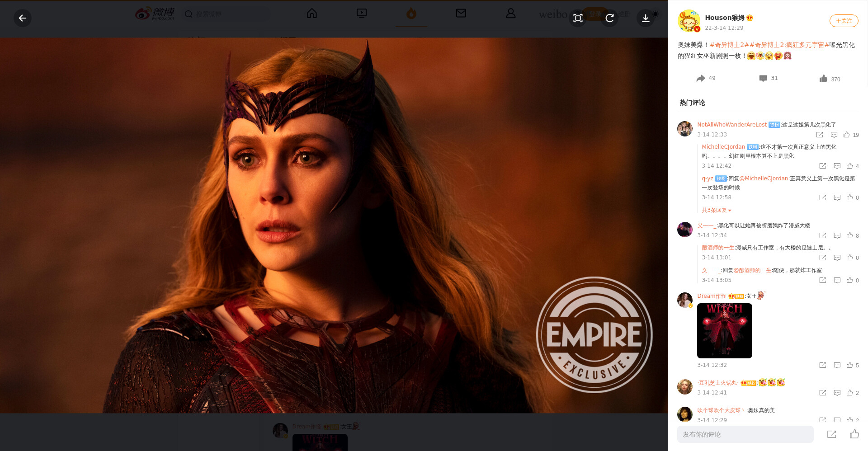Like MichelleCJordan reply (4 likes)
The width and height of the screenshot is (868, 451).
tap(853, 166)
